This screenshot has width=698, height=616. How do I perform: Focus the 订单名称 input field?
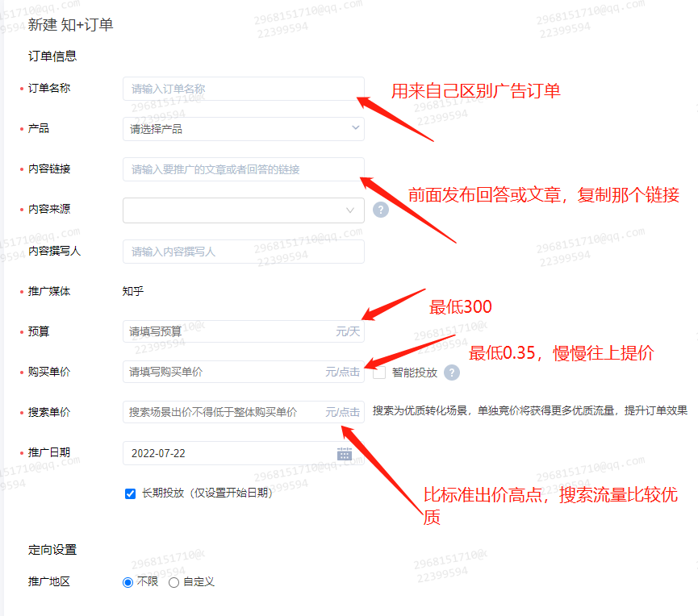click(x=244, y=89)
